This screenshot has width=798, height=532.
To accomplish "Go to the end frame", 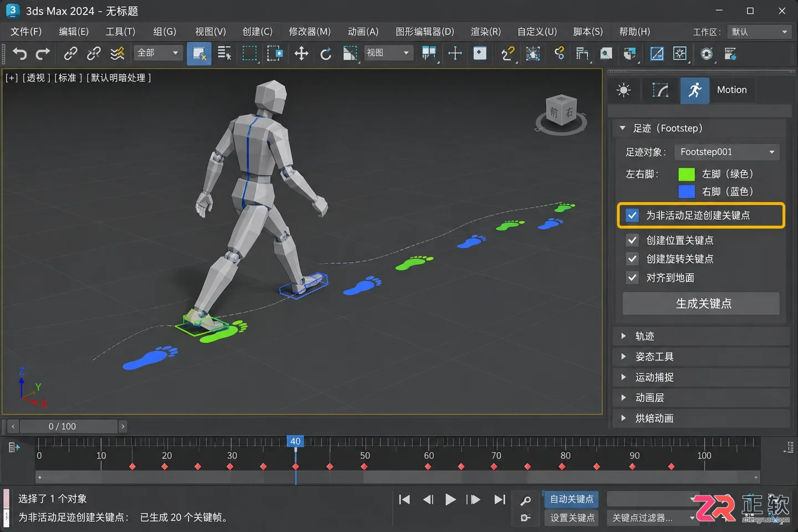I will point(499,500).
